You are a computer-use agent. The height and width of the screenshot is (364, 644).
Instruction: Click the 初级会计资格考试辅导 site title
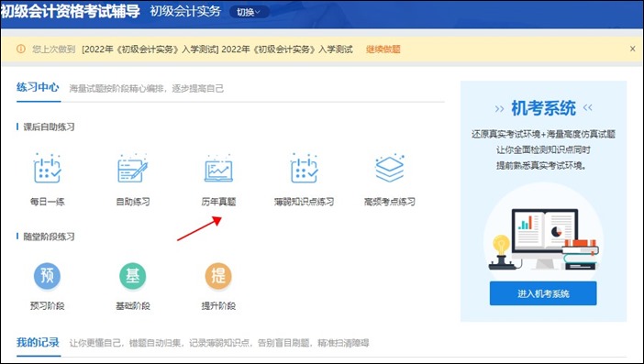[x=71, y=11]
